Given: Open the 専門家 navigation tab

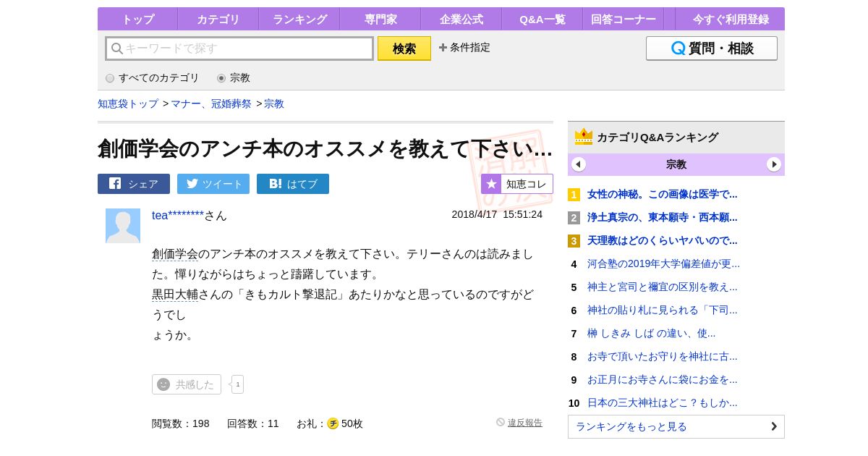Looking at the screenshot, I should [380, 20].
